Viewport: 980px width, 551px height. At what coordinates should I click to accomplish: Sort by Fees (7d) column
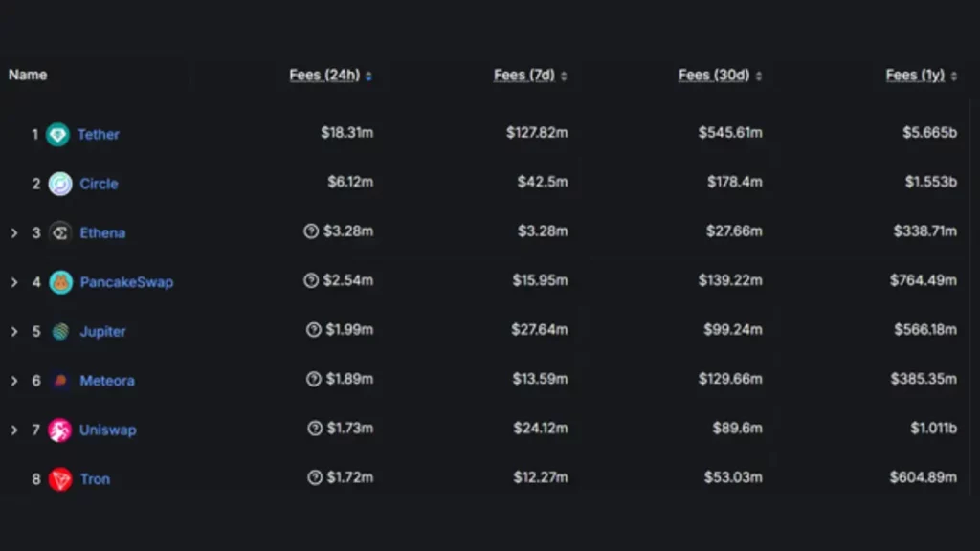[x=530, y=75]
